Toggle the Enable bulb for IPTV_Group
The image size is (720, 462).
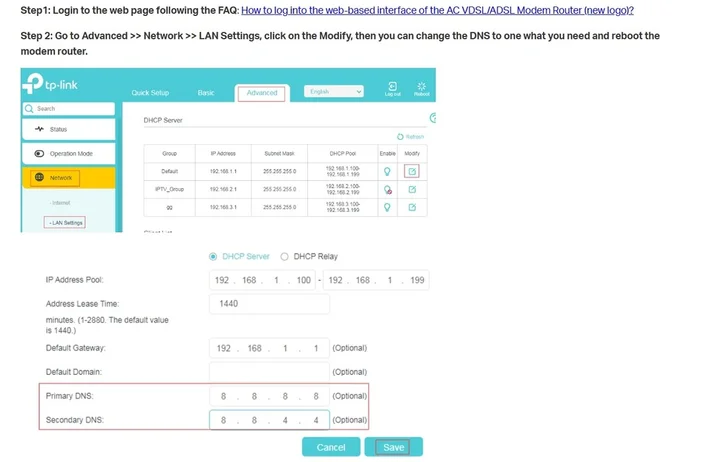[387, 189]
